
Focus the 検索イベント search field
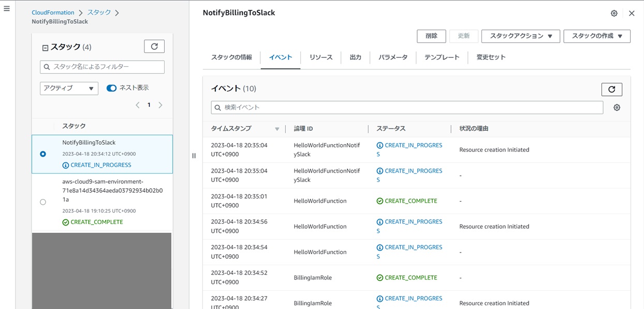407,107
